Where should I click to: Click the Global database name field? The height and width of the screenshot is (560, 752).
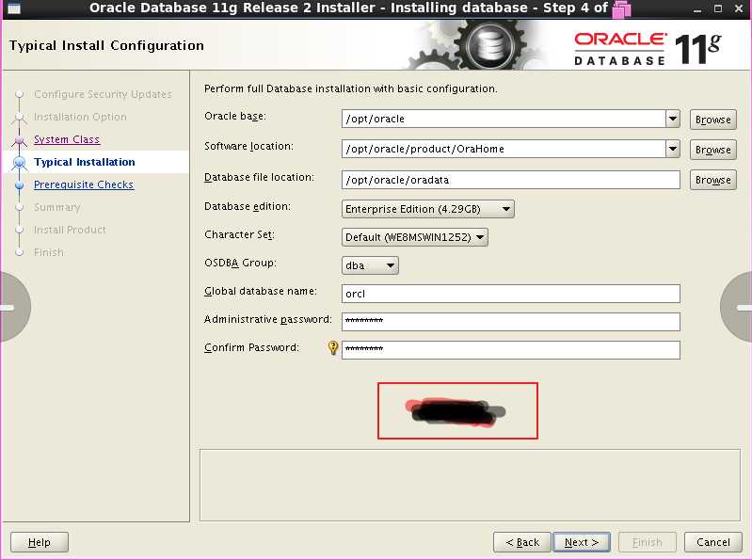[x=511, y=294]
